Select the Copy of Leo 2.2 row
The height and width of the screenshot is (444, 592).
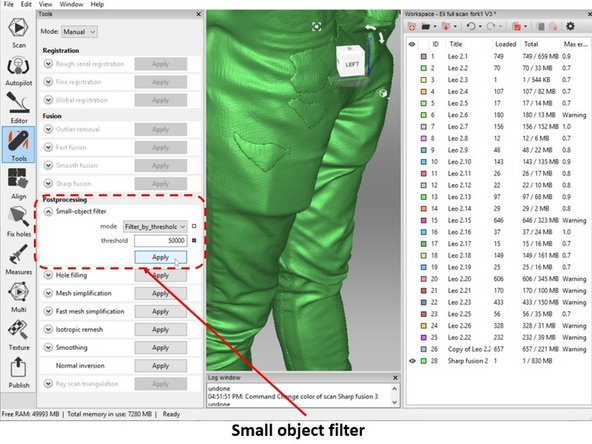[x=498, y=349]
